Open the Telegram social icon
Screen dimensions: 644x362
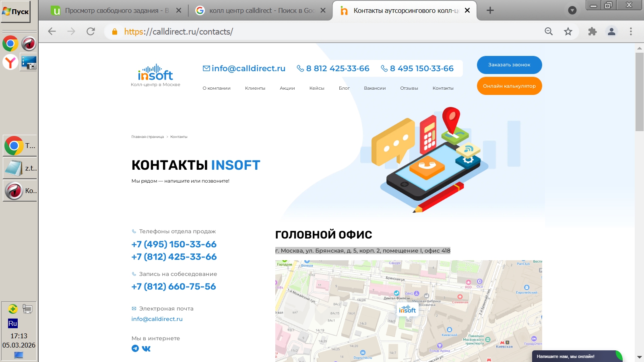[135, 348]
